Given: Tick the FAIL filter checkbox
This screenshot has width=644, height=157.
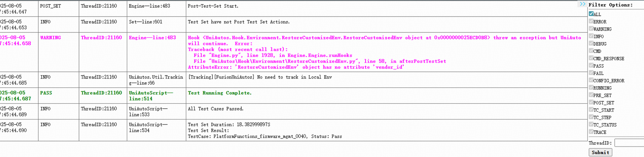Looking at the screenshot, I should (591, 73).
